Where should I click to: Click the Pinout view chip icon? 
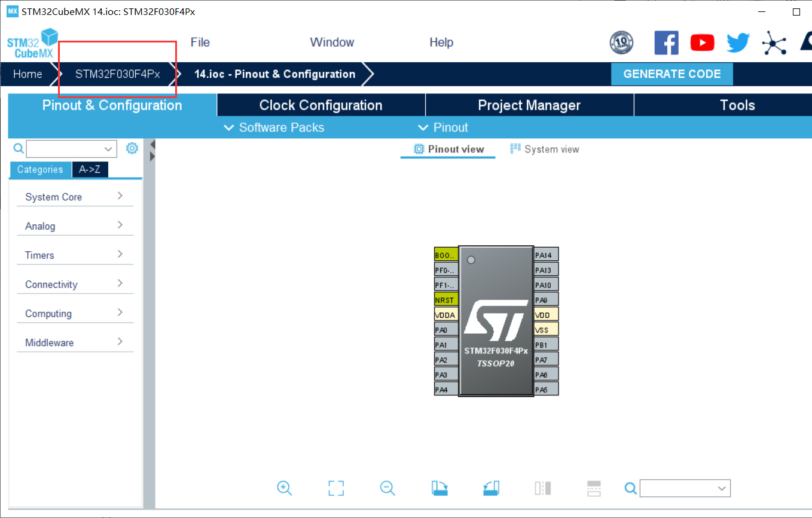[x=419, y=149]
